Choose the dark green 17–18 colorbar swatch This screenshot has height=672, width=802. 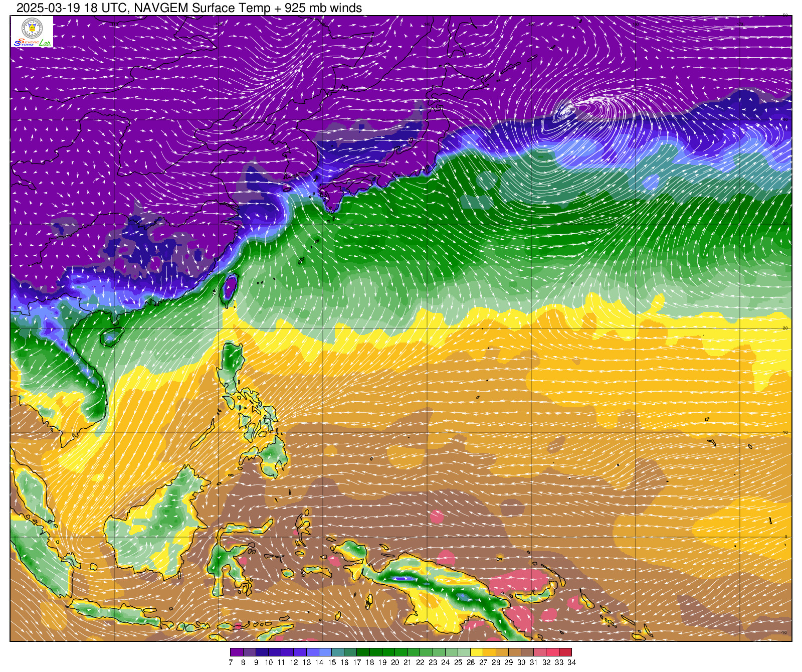tap(363, 652)
